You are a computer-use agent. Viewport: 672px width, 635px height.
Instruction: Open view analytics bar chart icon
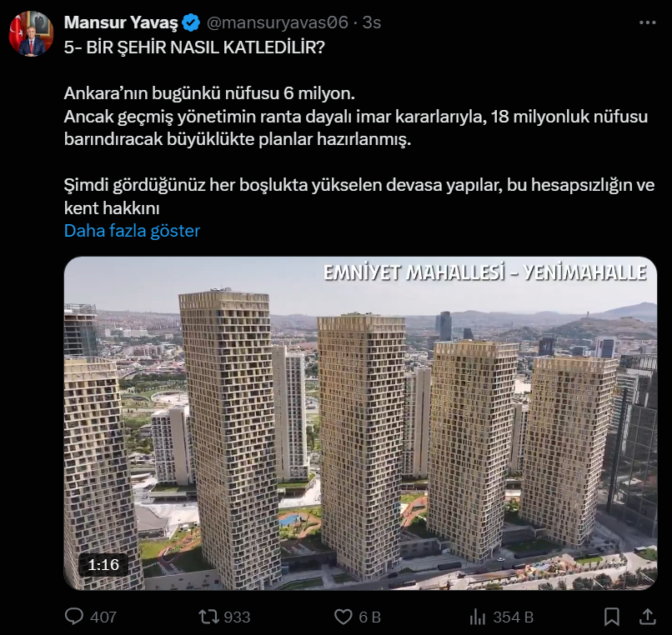478,617
